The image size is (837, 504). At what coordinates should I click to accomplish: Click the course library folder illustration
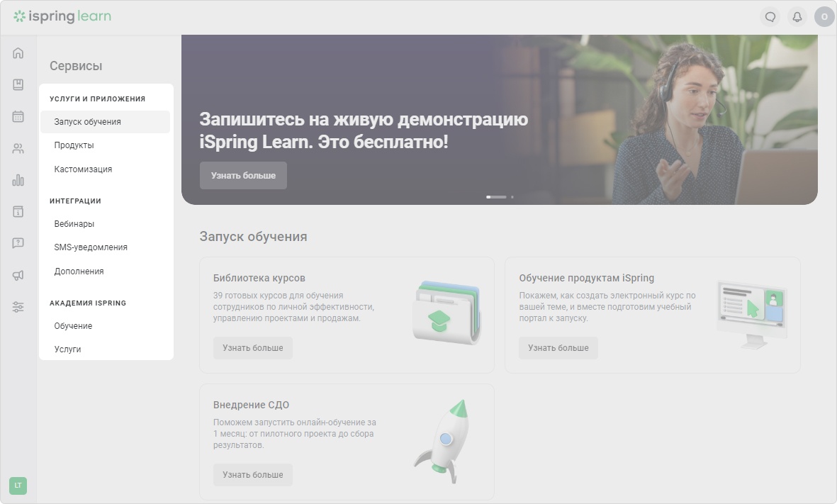click(x=446, y=313)
